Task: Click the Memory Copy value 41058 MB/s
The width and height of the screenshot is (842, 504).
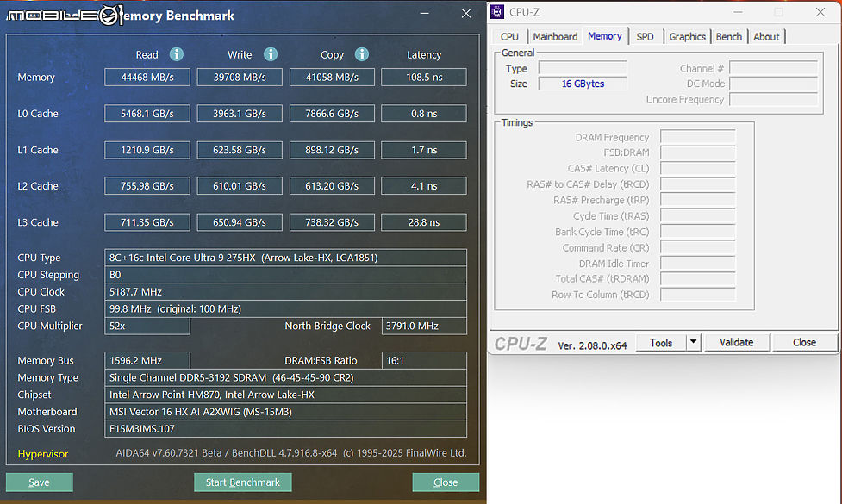Action: [x=332, y=77]
